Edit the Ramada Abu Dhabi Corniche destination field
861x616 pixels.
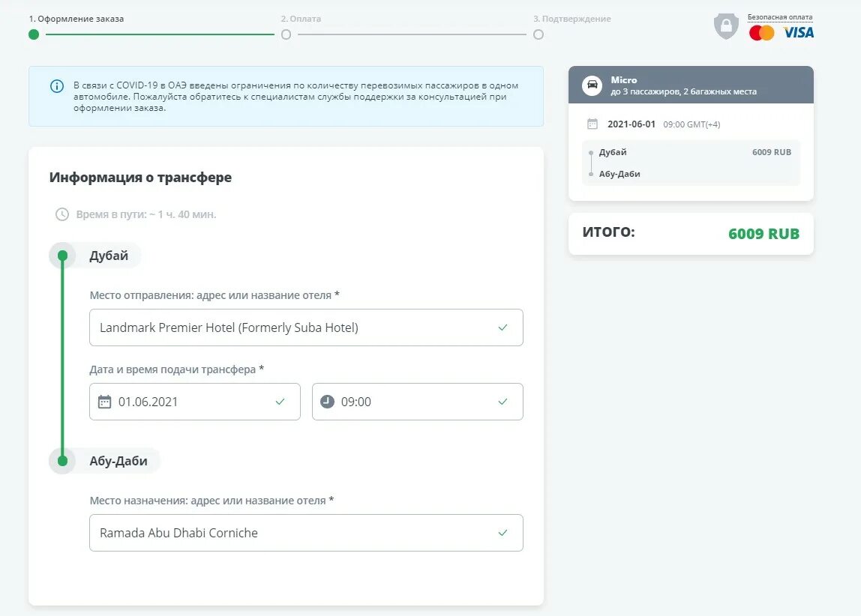292,533
